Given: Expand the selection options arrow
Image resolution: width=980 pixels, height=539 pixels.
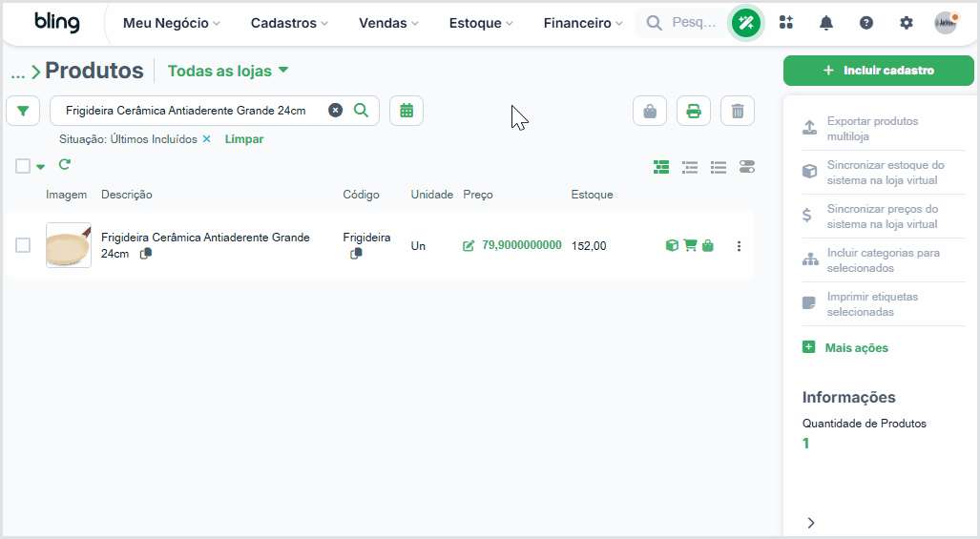Looking at the screenshot, I should [x=41, y=167].
